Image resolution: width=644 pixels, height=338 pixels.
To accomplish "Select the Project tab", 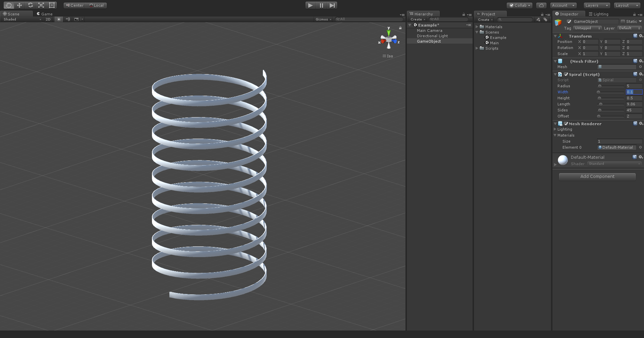I will 490,14.
